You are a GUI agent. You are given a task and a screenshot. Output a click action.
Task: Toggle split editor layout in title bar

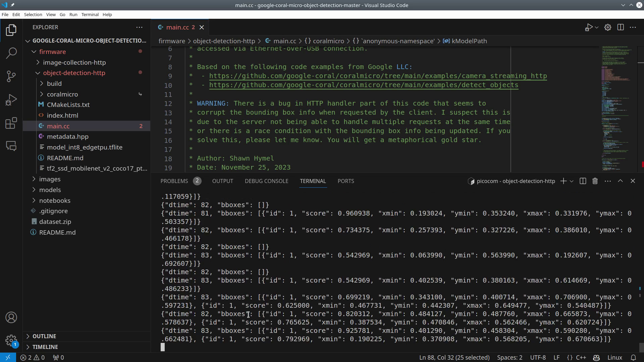coord(621,27)
